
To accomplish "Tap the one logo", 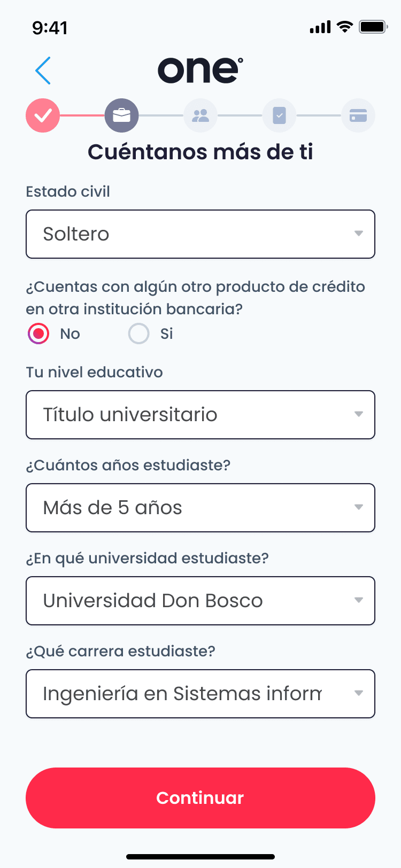I will point(200,70).
